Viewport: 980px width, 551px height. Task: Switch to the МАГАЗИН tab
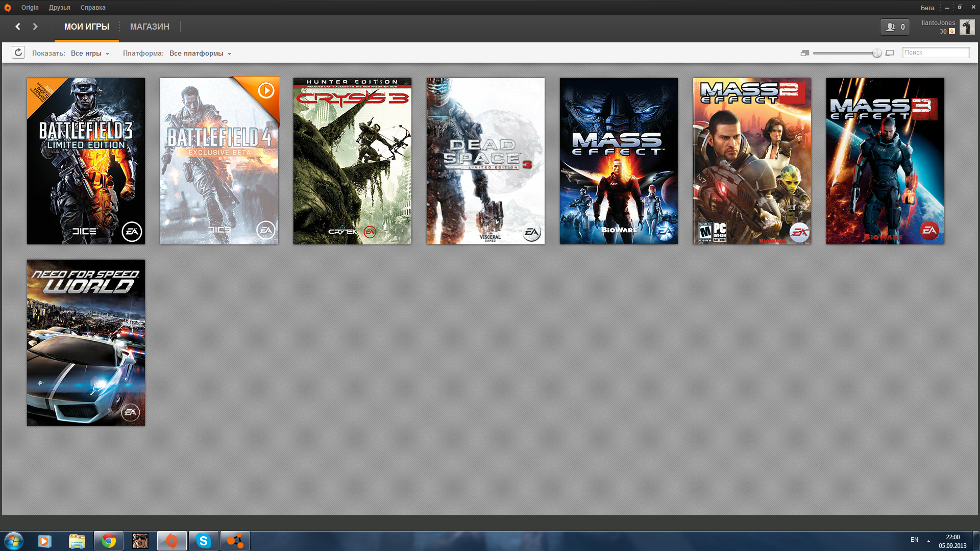pos(150,27)
